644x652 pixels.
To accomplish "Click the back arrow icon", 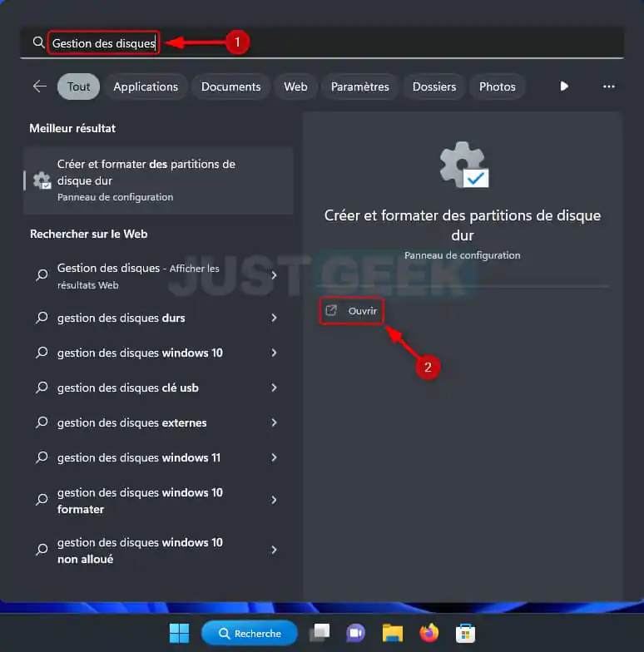I will [40, 86].
